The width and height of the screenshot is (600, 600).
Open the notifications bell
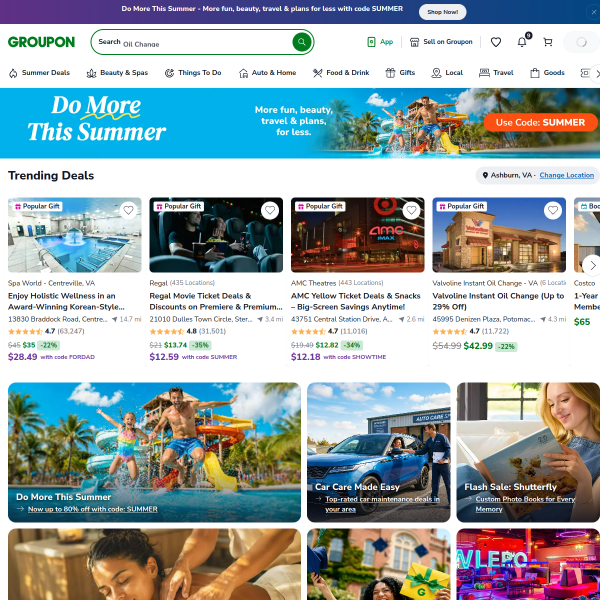(522, 42)
